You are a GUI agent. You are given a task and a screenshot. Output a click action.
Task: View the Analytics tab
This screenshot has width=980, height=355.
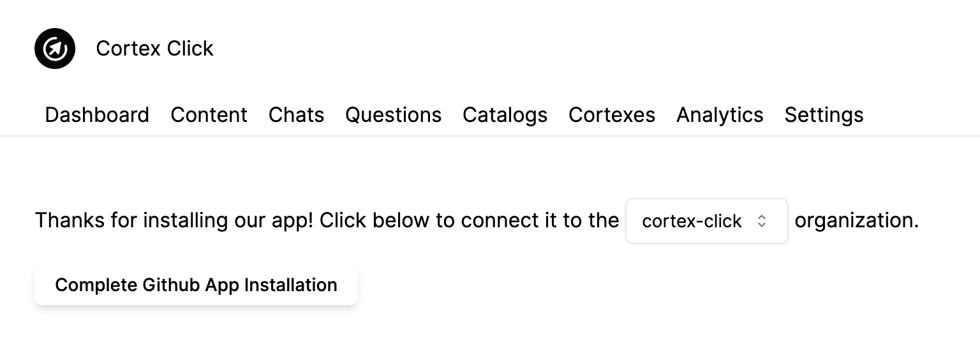(x=720, y=115)
